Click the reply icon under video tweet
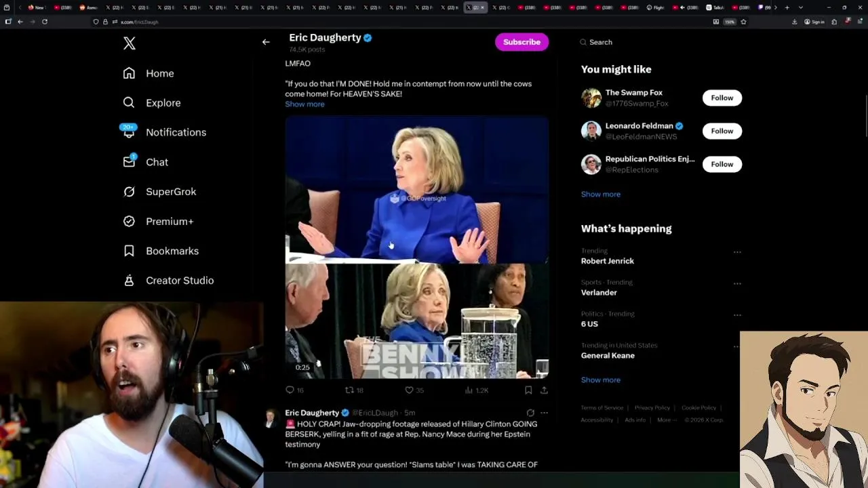 [290, 390]
